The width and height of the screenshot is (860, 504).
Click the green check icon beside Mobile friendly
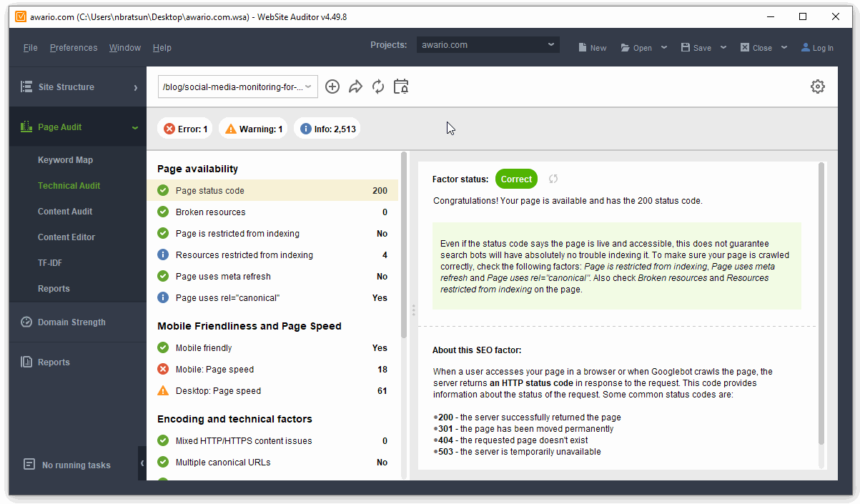pos(163,348)
